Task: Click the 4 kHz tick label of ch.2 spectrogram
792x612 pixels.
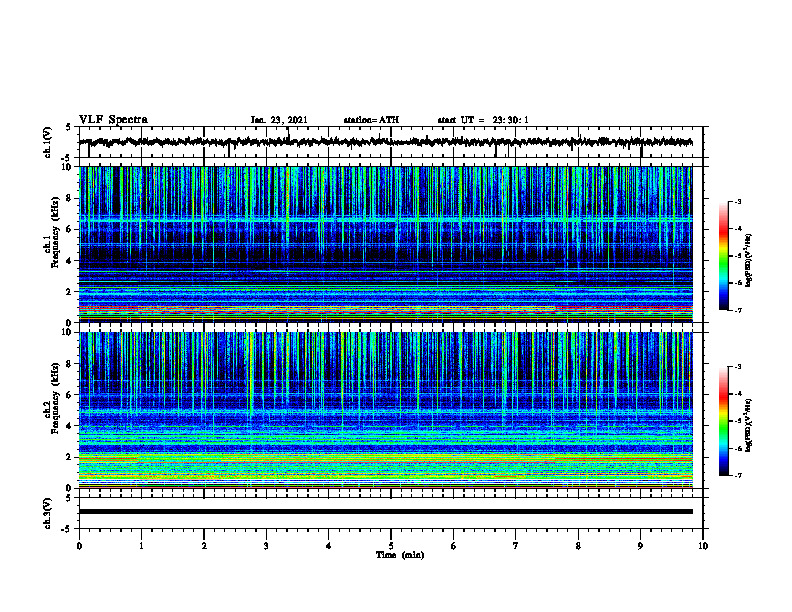Action: point(70,426)
